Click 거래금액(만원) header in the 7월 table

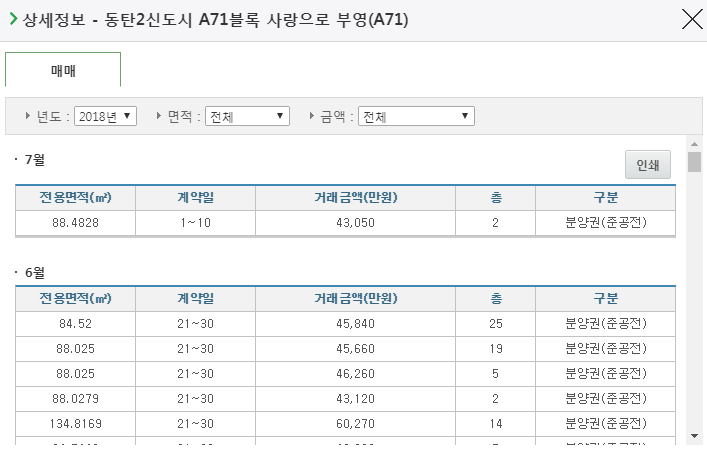click(x=355, y=197)
